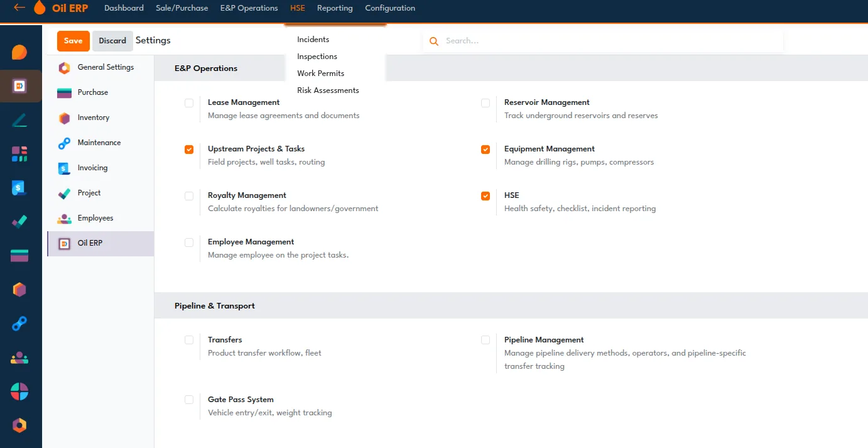The image size is (868, 448).
Task: Uncheck the Equipment Management checkbox
Action: [486, 150]
